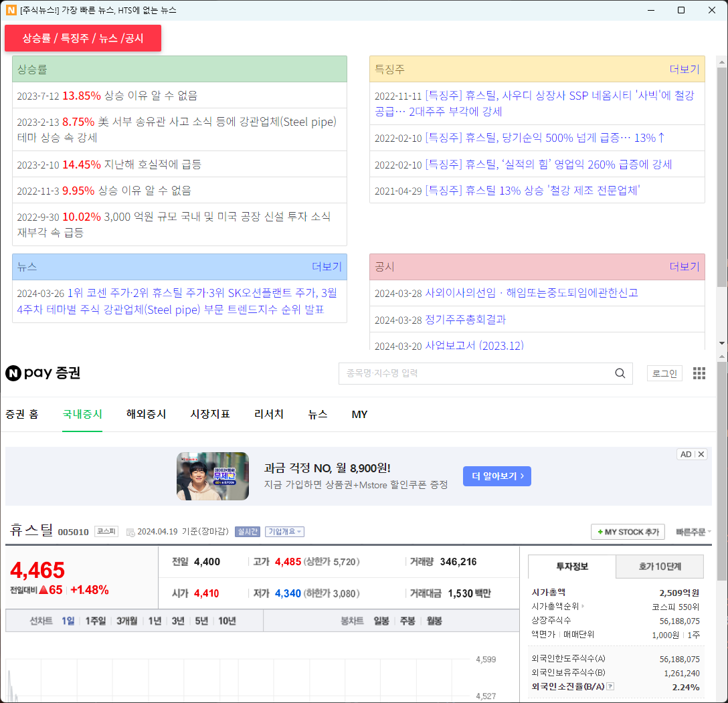Click the lower panel vertical scrollbar thumb

tap(722, 472)
